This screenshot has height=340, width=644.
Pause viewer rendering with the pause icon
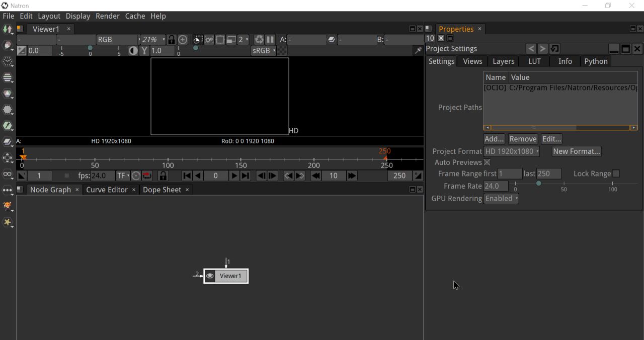coord(270,39)
